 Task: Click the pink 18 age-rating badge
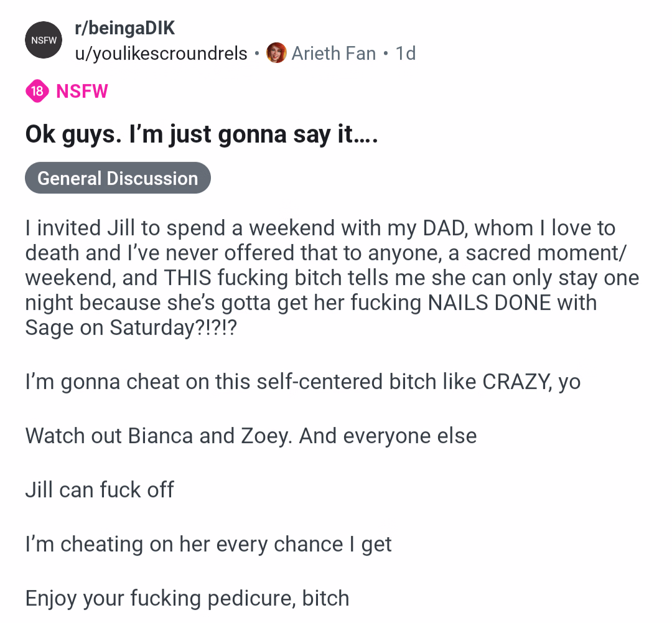click(x=37, y=91)
